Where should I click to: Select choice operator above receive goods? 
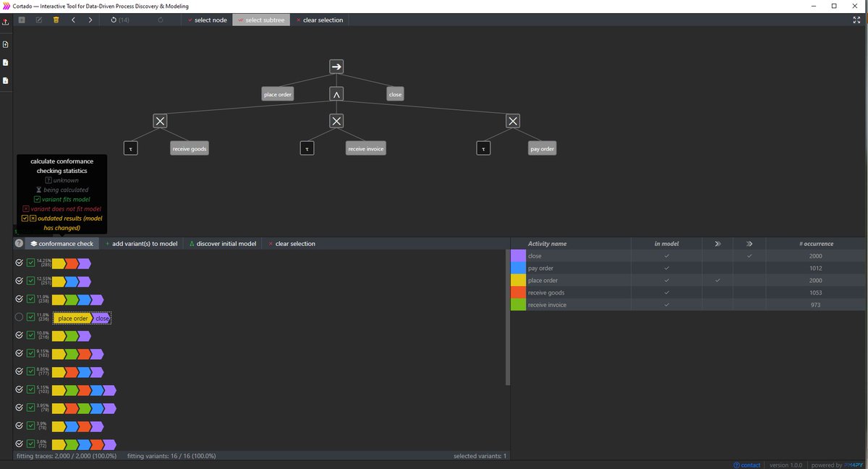pyautogui.click(x=161, y=121)
